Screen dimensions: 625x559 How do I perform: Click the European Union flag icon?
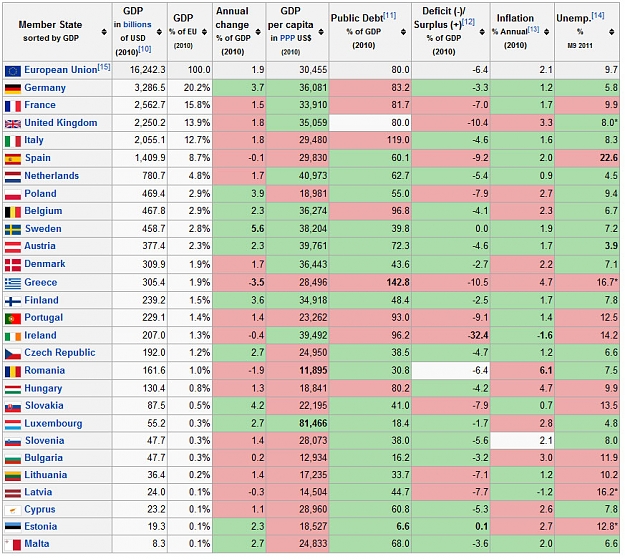(x=13, y=71)
